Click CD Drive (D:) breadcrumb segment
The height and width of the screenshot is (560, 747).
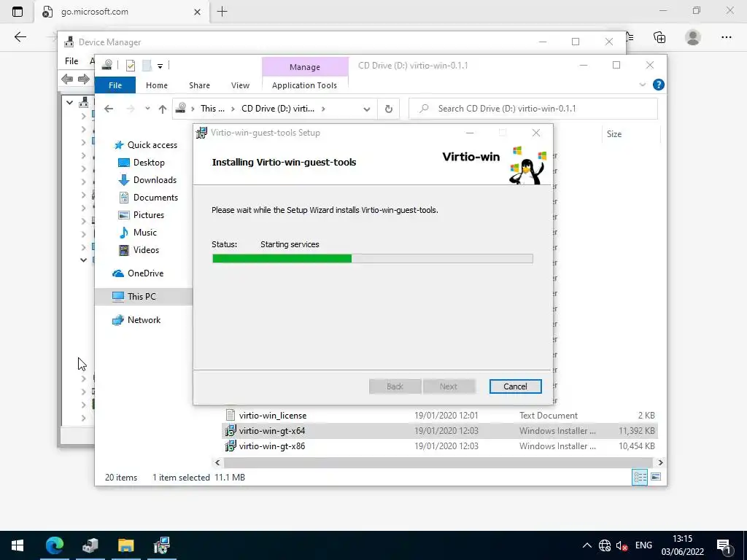pos(278,109)
